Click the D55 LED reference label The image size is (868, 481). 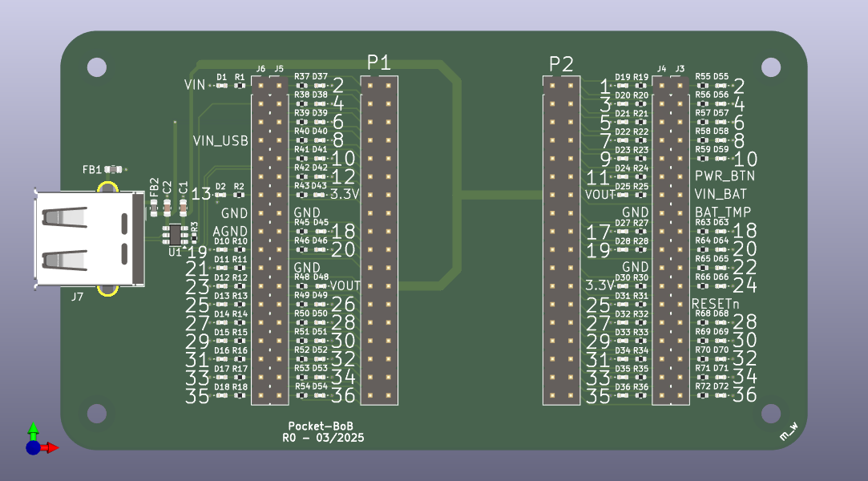(x=721, y=76)
